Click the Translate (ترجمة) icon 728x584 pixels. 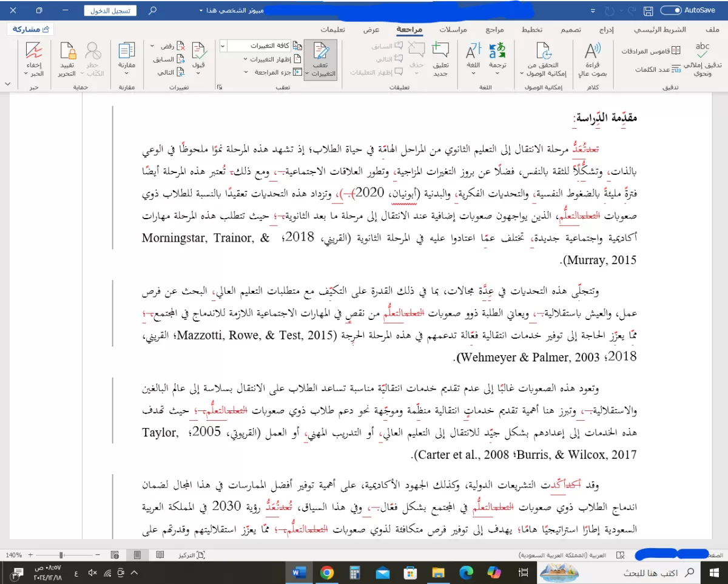(497, 51)
